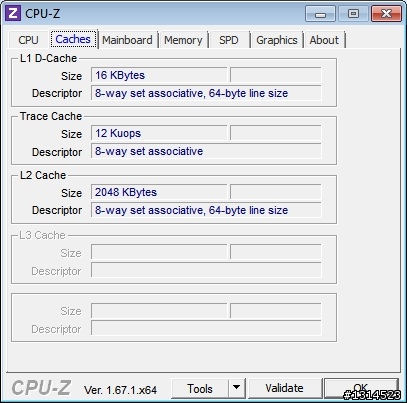407x403 pixels.
Task: Switch to the Graphics tab
Action: point(277,40)
